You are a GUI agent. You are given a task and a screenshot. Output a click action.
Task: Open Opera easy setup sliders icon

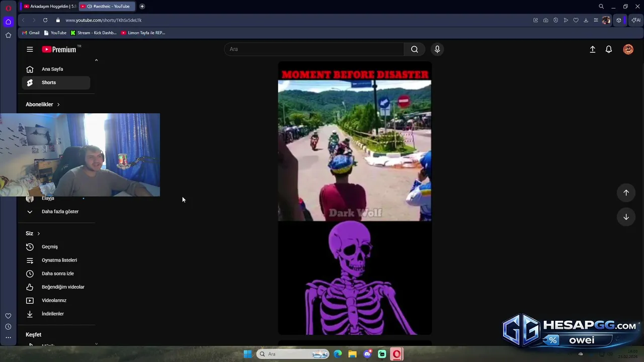click(x=596, y=20)
